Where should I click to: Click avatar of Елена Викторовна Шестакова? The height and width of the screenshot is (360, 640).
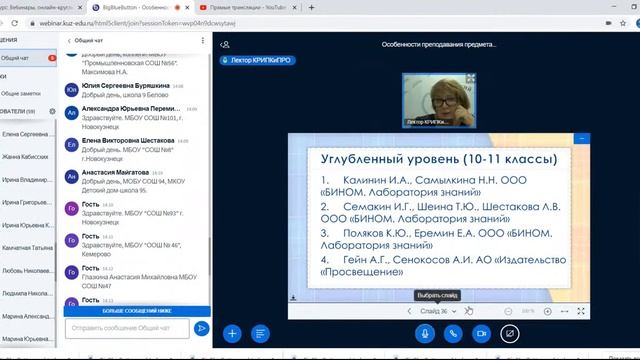(x=71, y=145)
